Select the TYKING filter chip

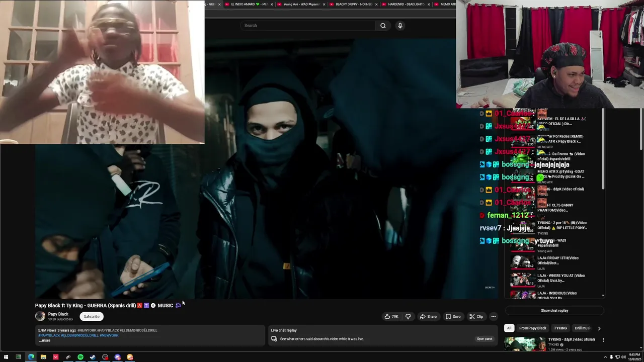pyautogui.click(x=560, y=328)
